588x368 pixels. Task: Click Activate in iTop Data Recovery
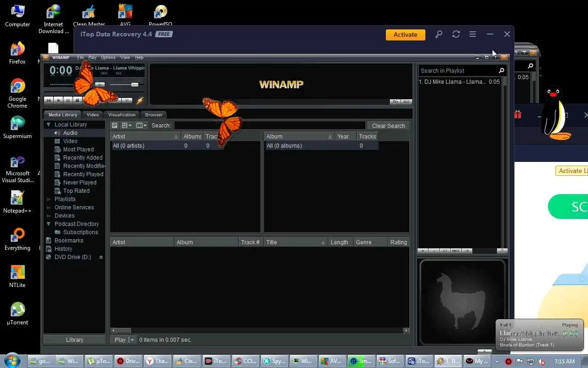[406, 34]
